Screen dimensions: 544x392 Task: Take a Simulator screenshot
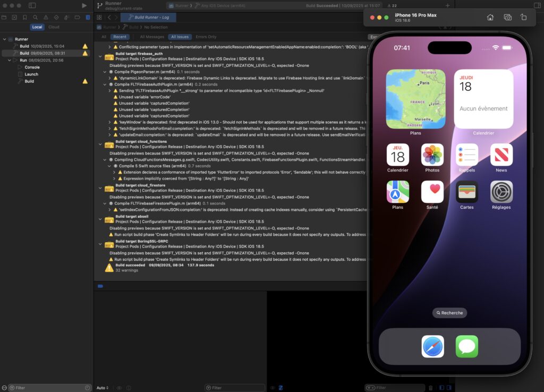[507, 18]
